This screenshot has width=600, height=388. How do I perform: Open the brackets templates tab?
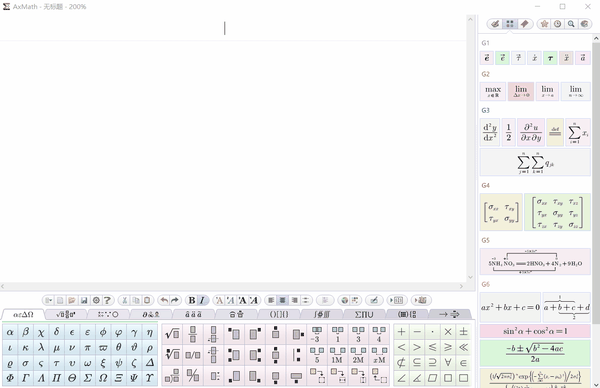coord(279,315)
